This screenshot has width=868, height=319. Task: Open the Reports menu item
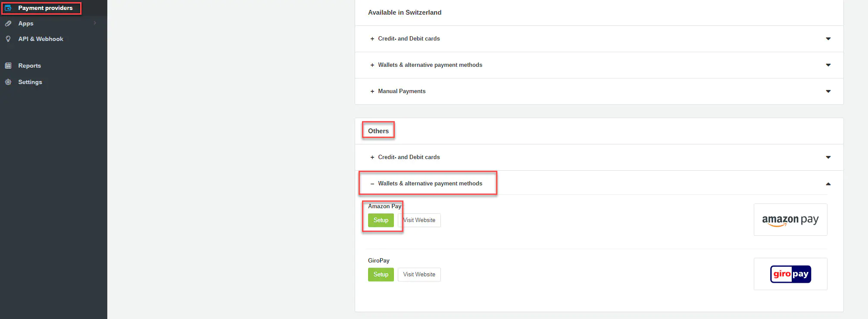pos(29,66)
